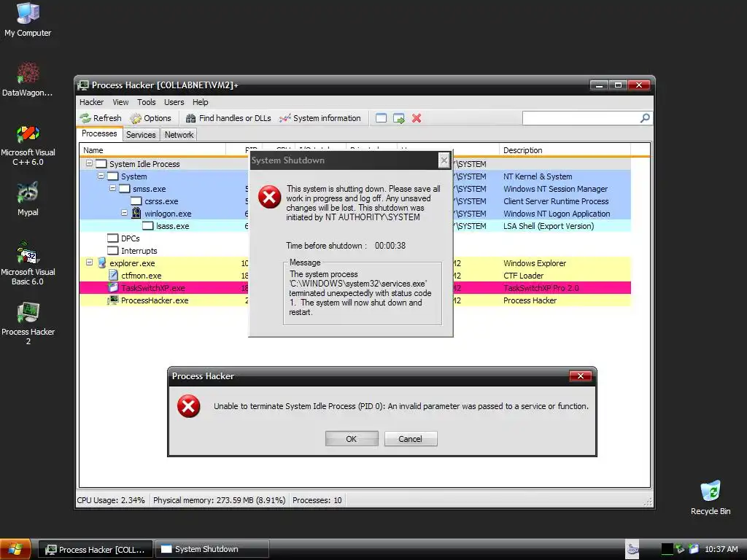Click find window and thread icon
Screen dimensions: 747x560
(x=399, y=118)
